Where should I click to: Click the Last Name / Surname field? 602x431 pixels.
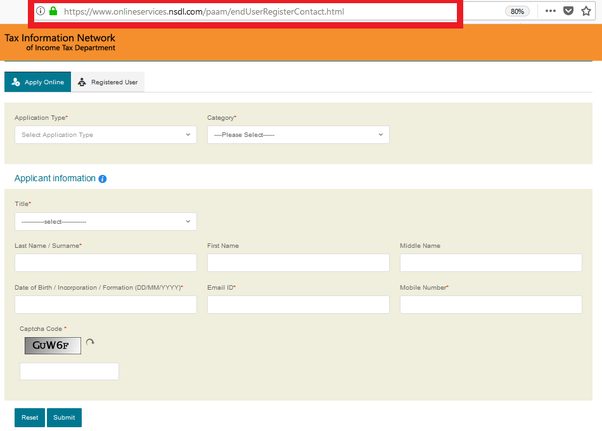point(105,263)
